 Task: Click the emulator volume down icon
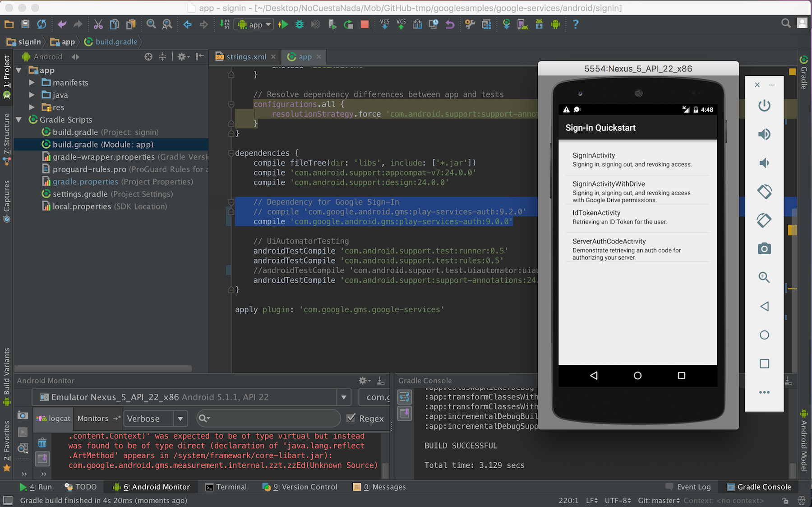coord(764,163)
